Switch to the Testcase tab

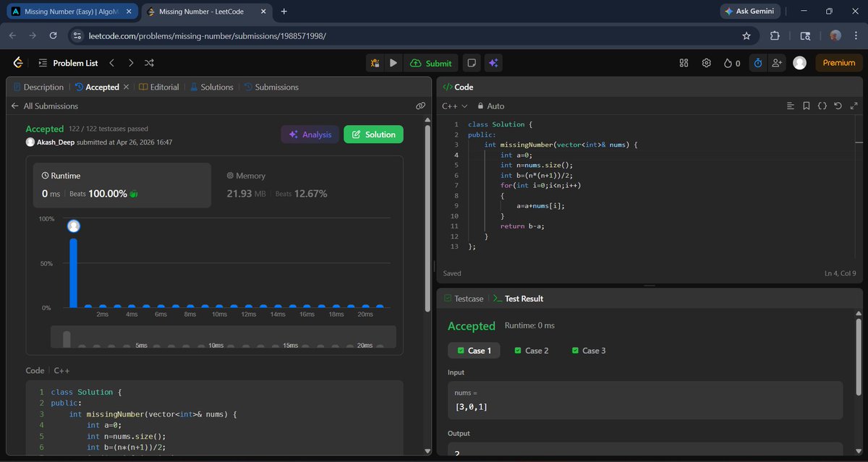(463, 299)
